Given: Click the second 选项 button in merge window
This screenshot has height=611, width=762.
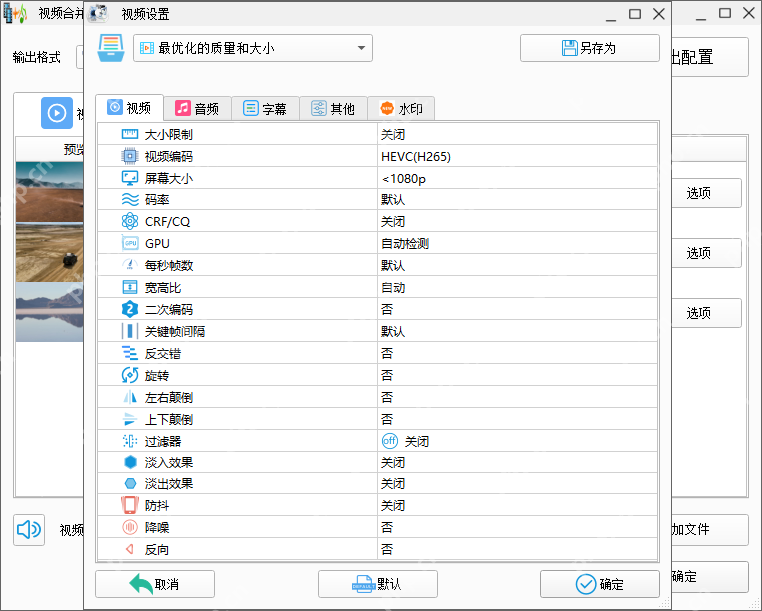Looking at the screenshot, I should (707, 253).
